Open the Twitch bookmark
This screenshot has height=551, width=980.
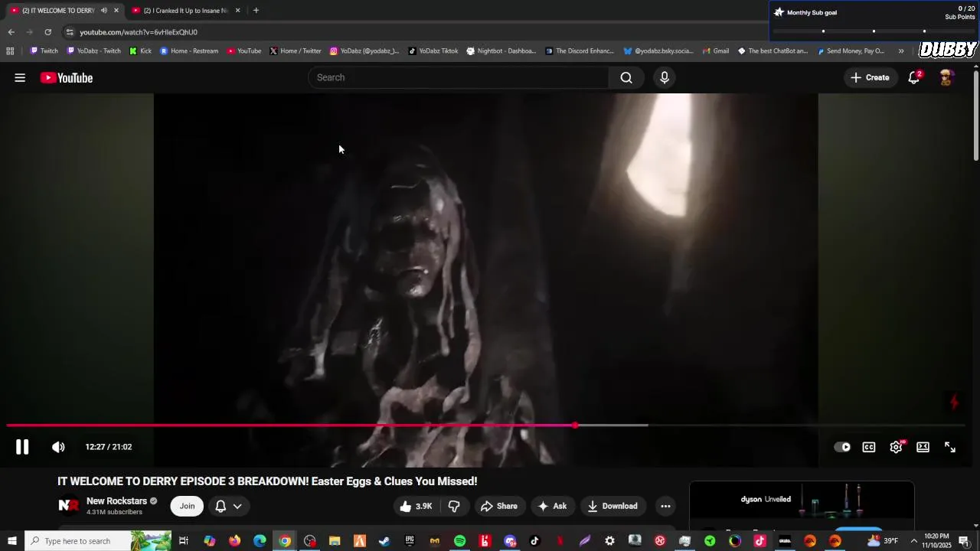pyautogui.click(x=44, y=51)
